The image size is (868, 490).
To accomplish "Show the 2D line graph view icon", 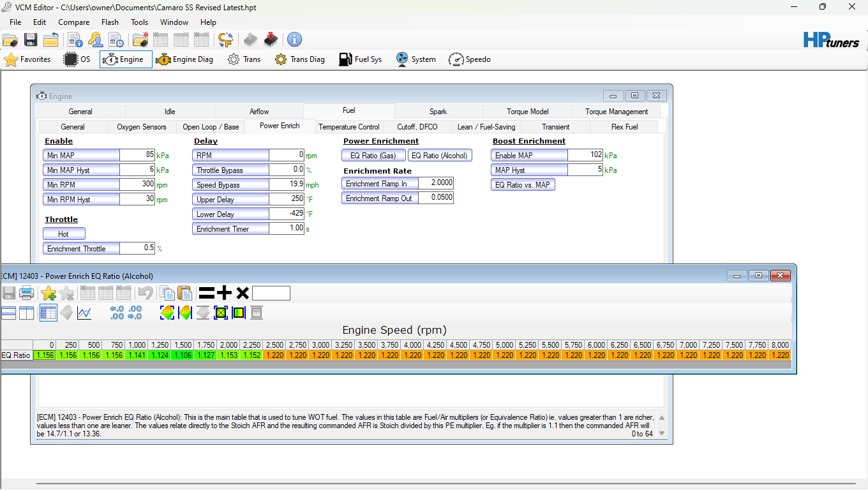I will (84, 313).
